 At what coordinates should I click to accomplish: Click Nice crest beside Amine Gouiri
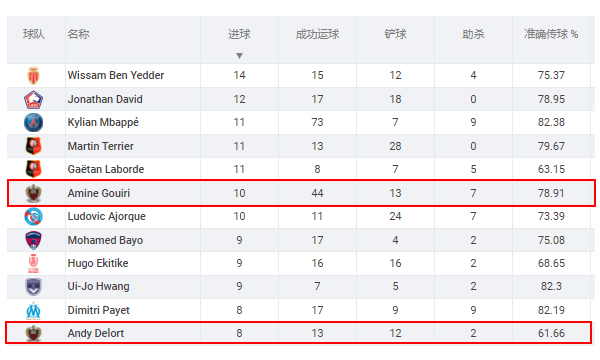click(33, 193)
